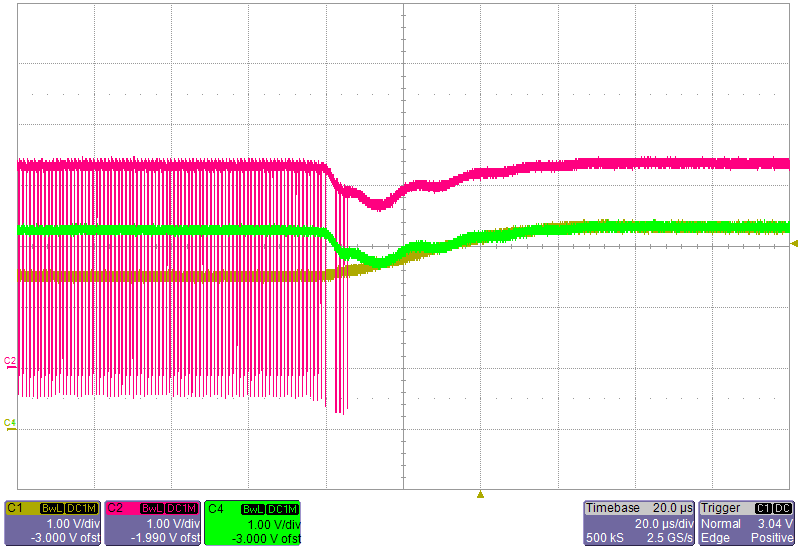Open the C4 channel descriptor label
This screenshot has height=547, width=800.
(216, 509)
